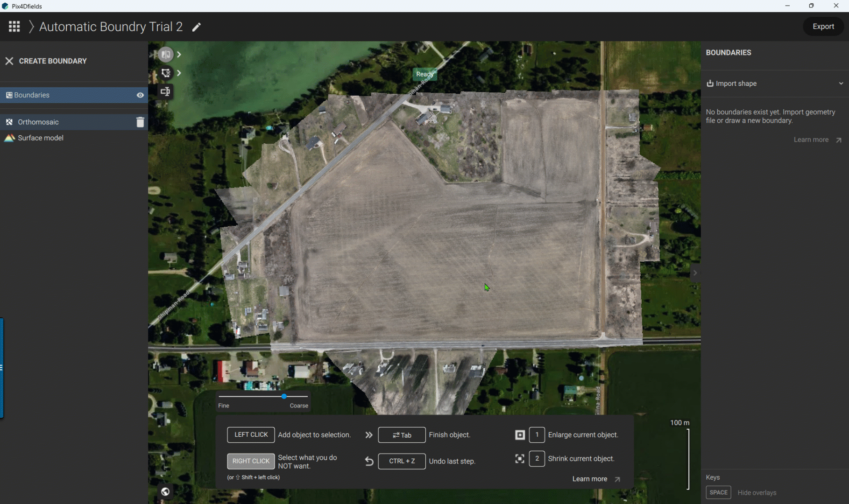Collapse the right panel with arrow handle
Viewport: 849px width, 504px height.
coord(695,273)
